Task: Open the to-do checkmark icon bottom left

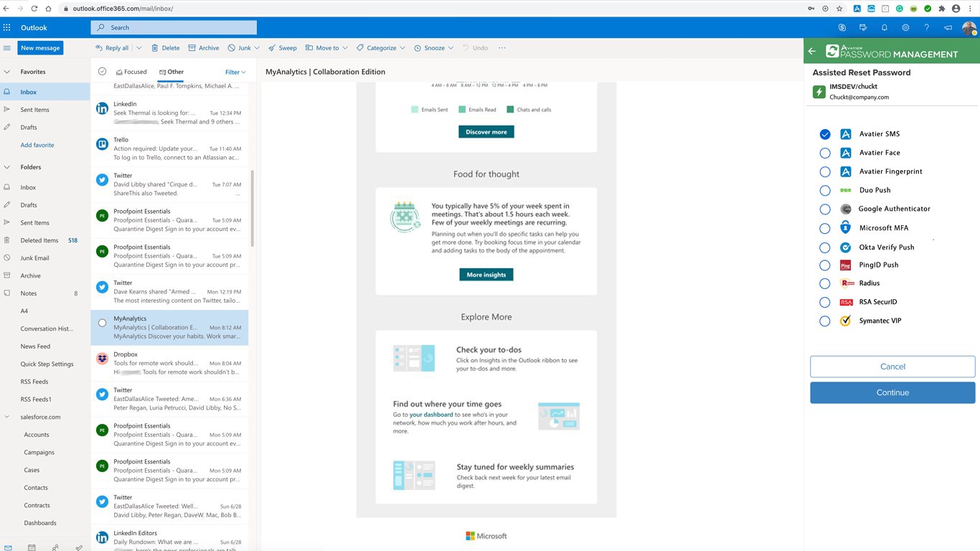Action: (x=79, y=547)
